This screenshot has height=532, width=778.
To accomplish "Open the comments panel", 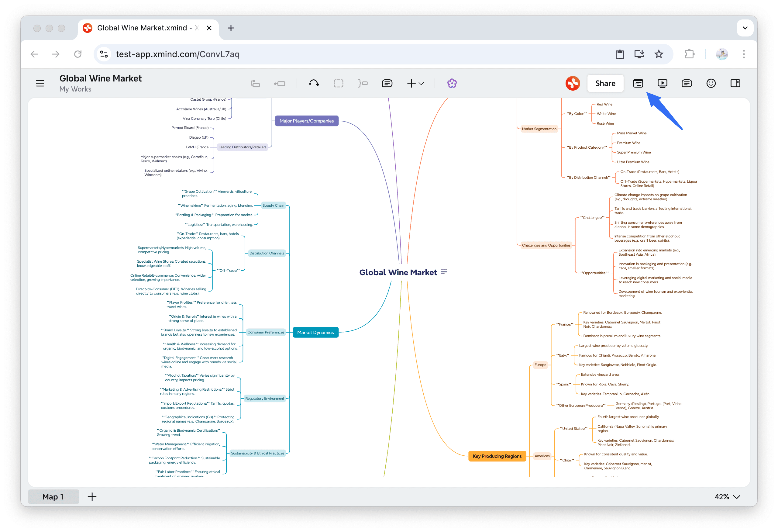I will [x=687, y=83].
